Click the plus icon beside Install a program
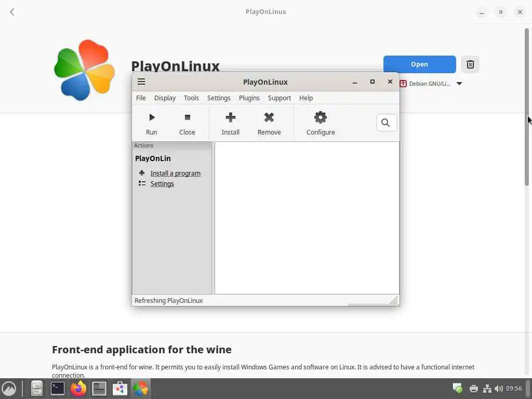The width and height of the screenshot is (532, 399). (142, 173)
